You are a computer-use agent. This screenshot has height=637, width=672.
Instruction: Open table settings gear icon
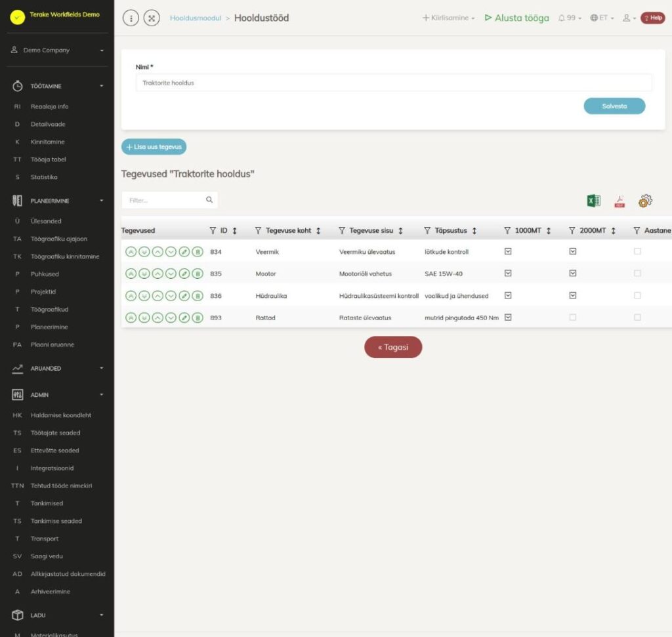click(645, 201)
